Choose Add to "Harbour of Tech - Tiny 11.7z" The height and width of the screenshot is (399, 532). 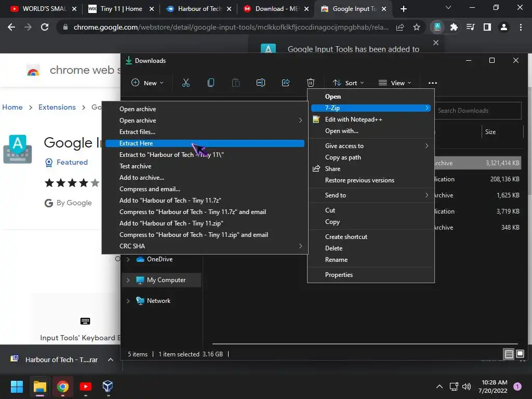[205, 200]
